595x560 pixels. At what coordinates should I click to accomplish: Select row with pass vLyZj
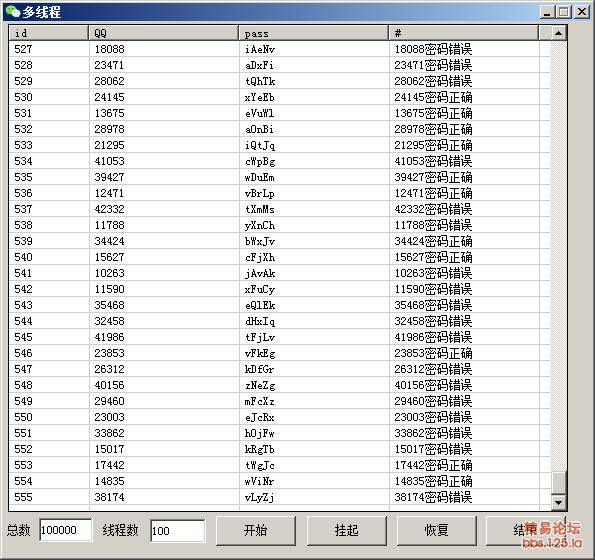279,497
